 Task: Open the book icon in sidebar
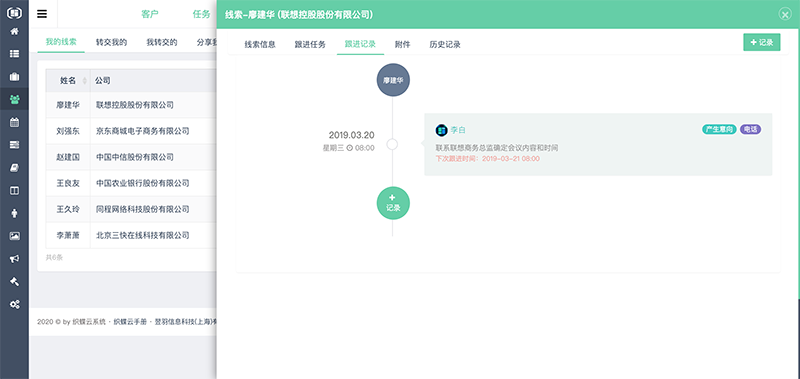point(14,168)
